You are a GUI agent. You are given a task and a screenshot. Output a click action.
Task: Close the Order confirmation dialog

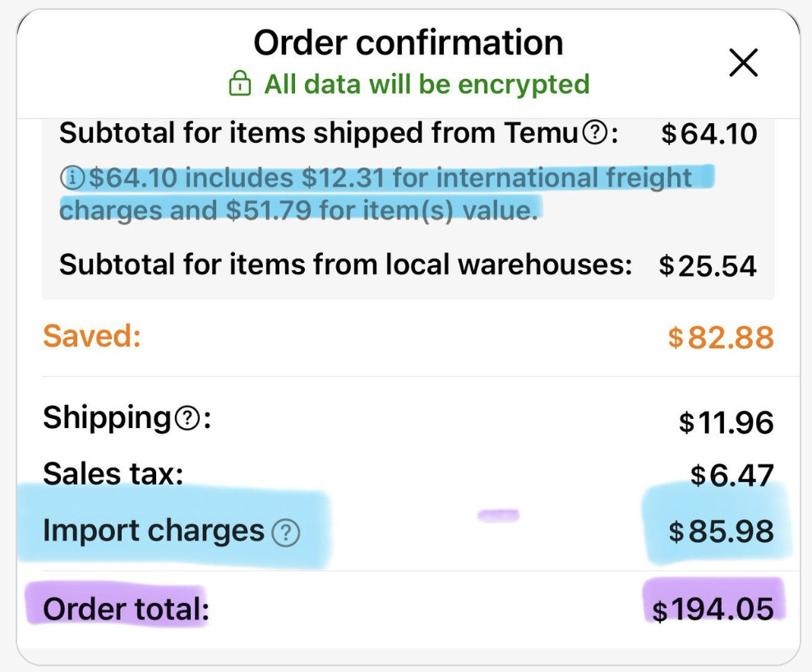743,62
